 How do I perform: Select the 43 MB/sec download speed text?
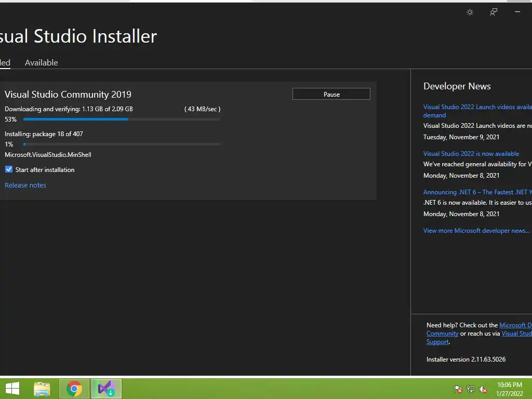click(x=202, y=109)
